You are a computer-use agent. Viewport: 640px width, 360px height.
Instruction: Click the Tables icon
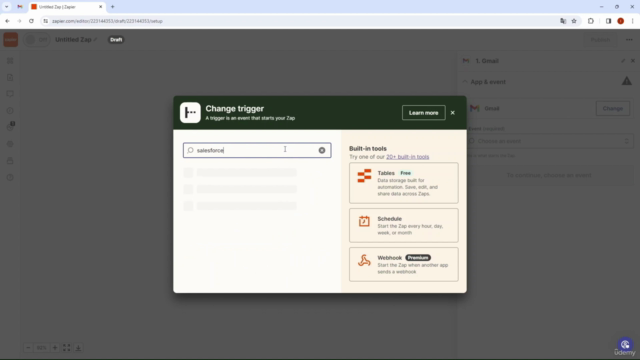(x=364, y=176)
